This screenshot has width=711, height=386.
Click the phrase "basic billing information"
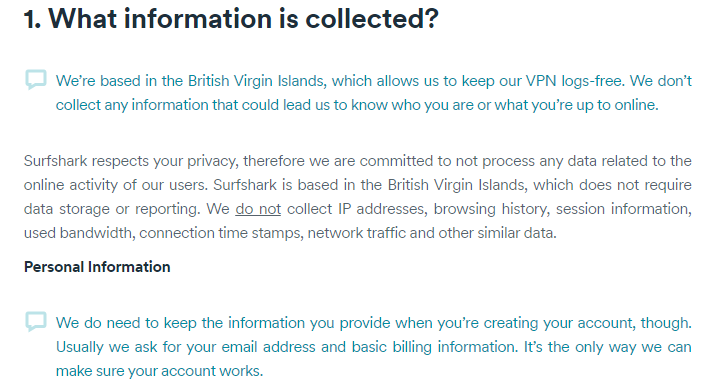click(x=434, y=347)
